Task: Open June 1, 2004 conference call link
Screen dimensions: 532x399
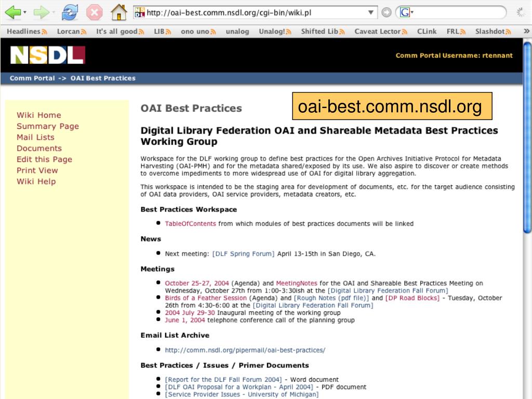Action: [x=185, y=320]
